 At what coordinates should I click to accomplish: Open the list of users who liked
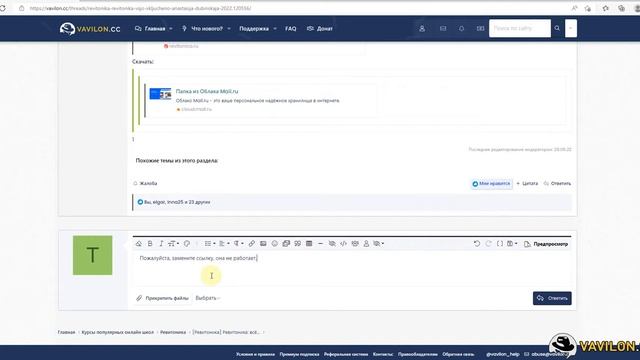coord(177,202)
